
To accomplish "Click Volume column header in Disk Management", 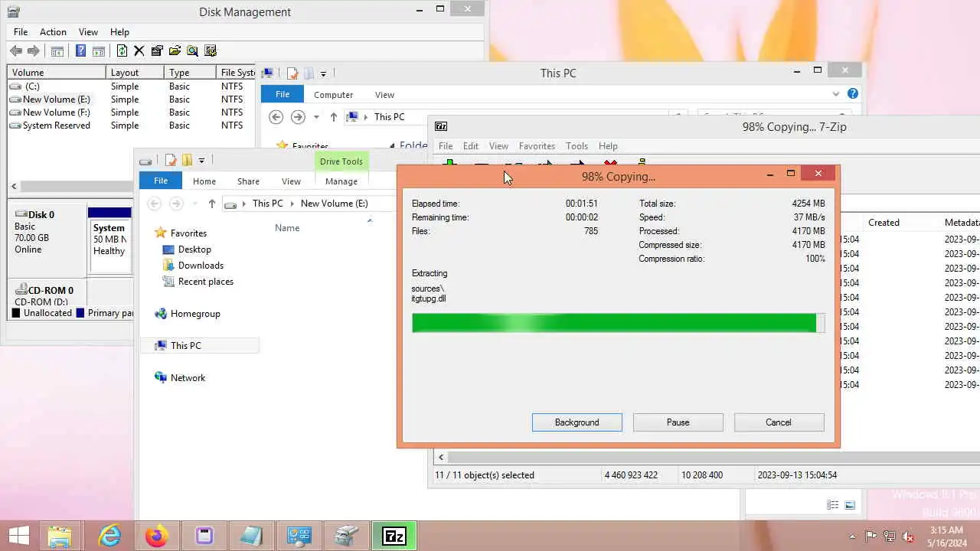I will pos(57,73).
